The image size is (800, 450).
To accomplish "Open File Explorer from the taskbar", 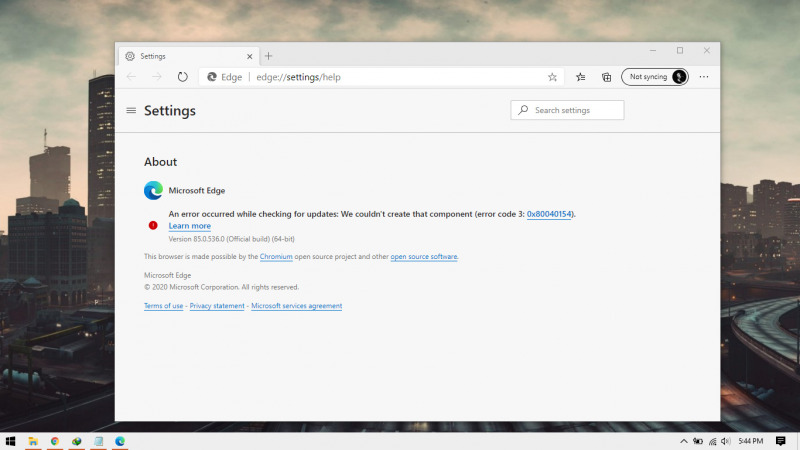I will (x=33, y=441).
